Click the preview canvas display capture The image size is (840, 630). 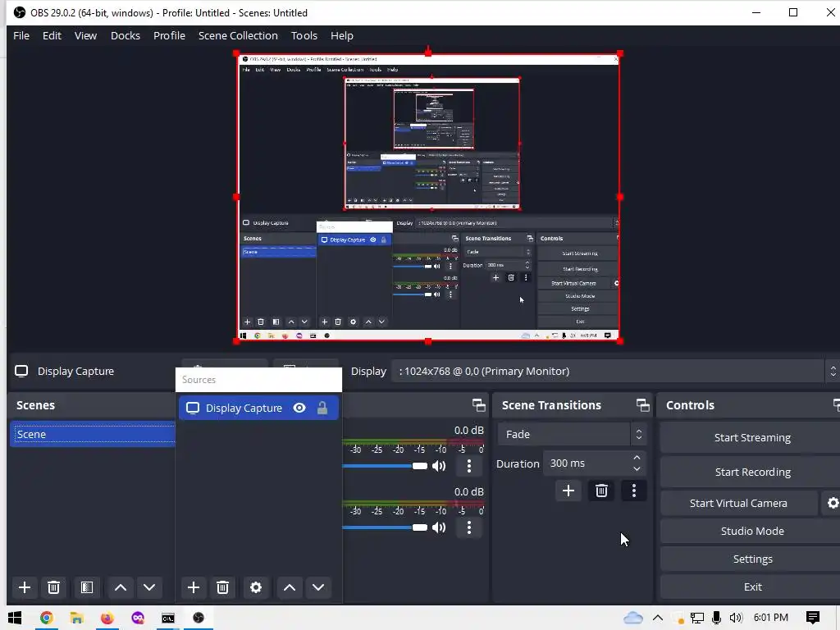(x=428, y=197)
